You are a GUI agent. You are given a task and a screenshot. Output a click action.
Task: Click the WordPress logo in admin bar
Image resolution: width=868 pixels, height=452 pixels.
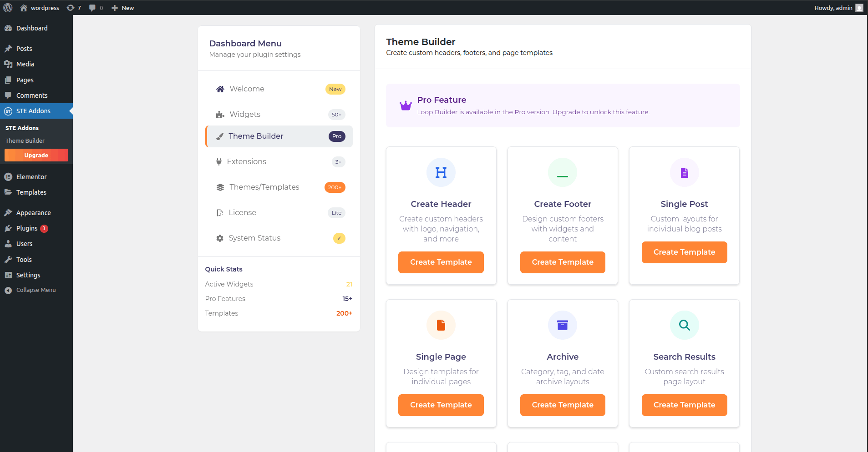8,8
